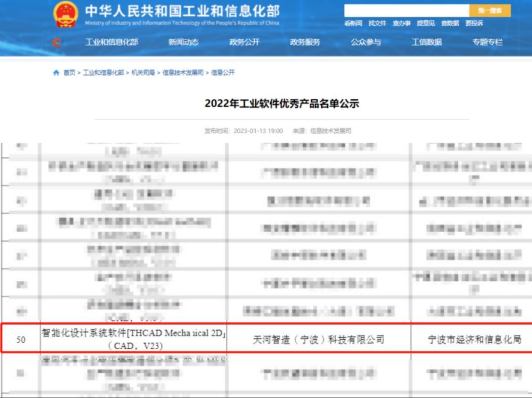
Task: Click 信息技术发展司 breadcrumb link
Action: [x=183, y=73]
